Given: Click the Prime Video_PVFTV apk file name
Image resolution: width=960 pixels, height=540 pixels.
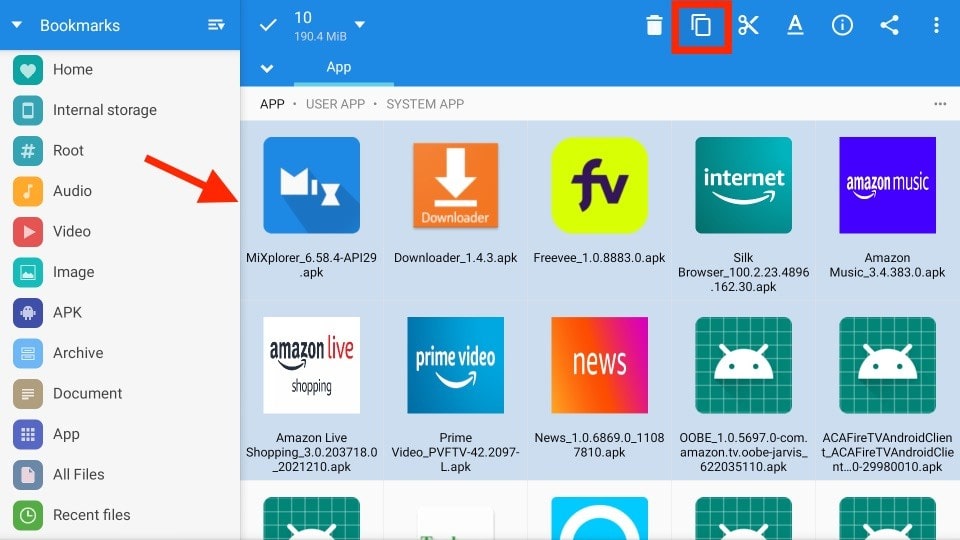Looking at the screenshot, I should click(x=456, y=452).
